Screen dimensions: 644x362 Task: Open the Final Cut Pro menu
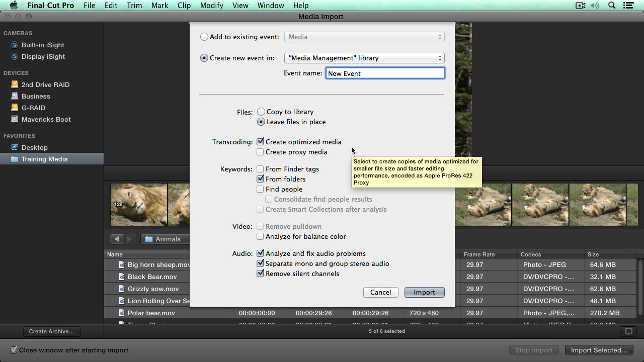pos(50,6)
